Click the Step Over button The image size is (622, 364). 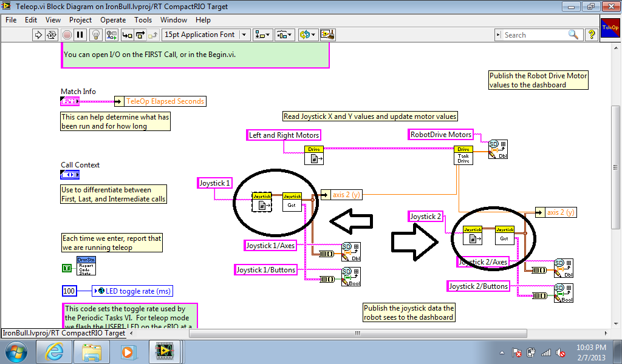pos(140,35)
